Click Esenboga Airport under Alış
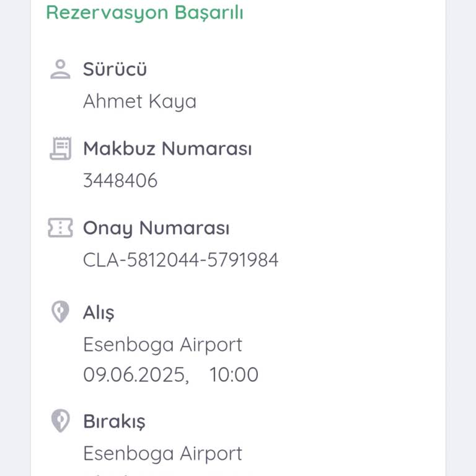Viewport: 476px width, 476px height. click(x=162, y=344)
